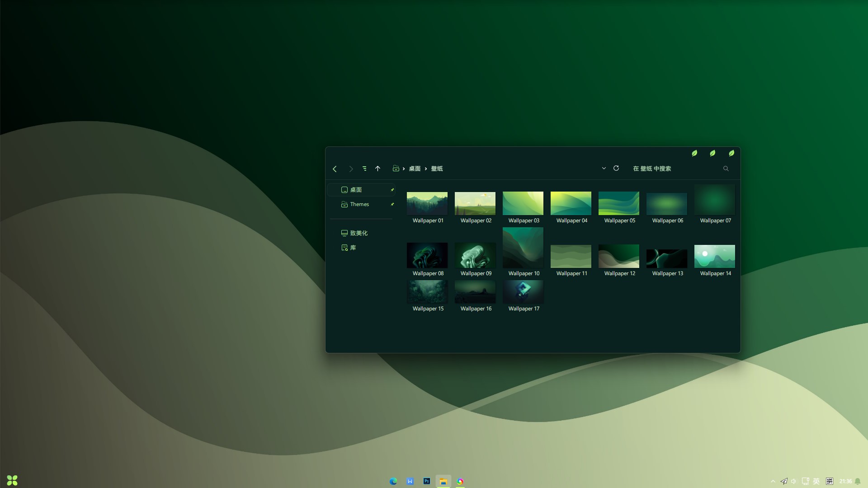Viewport: 868px width, 488px height.
Task: Open Microsoft Edge from the taskbar
Action: [393, 481]
